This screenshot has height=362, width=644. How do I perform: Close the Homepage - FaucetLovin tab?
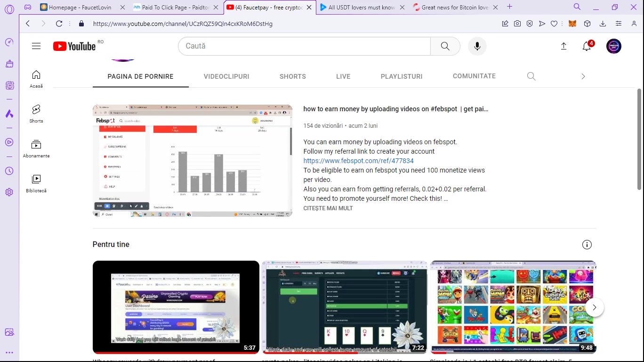[122, 8]
